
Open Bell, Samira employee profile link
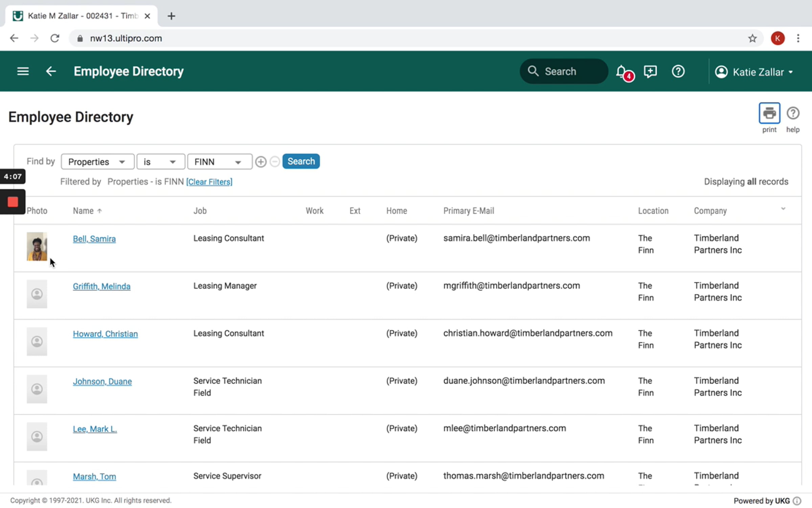pyautogui.click(x=94, y=239)
